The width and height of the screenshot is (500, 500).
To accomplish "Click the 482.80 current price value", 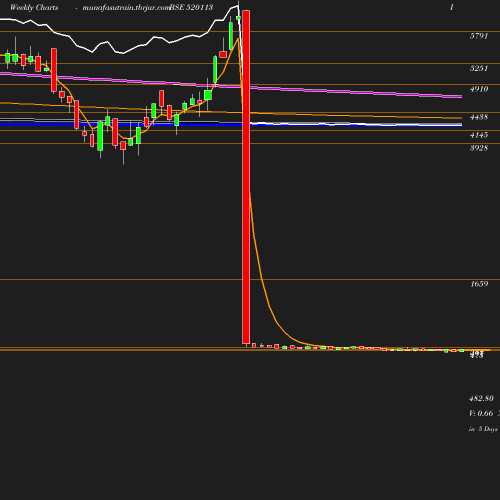I will point(481,398).
